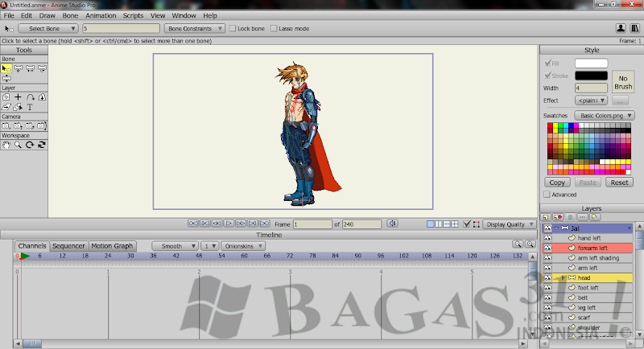The width and height of the screenshot is (644, 349).
Task: Open the Smooth interpolation dropdown
Action: 175,246
